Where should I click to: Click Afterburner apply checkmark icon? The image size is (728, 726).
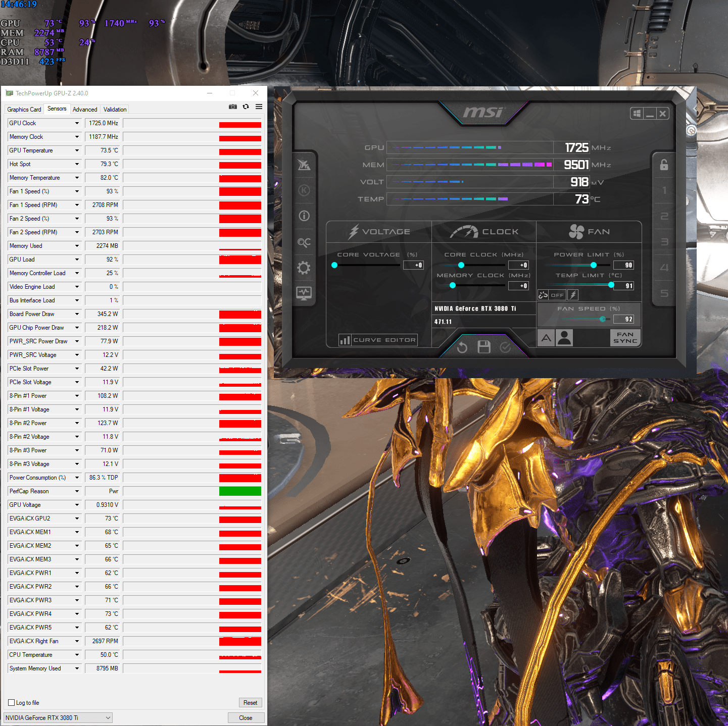(505, 347)
